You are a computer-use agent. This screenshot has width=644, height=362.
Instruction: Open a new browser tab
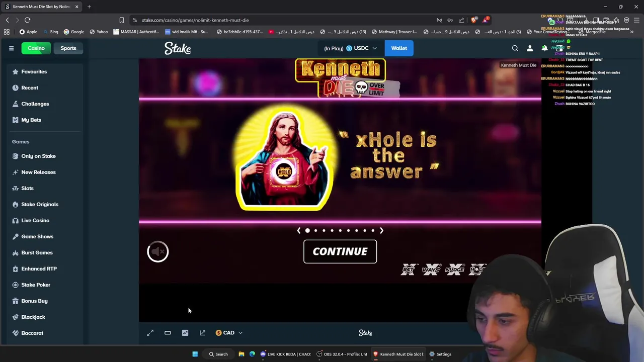(89, 7)
